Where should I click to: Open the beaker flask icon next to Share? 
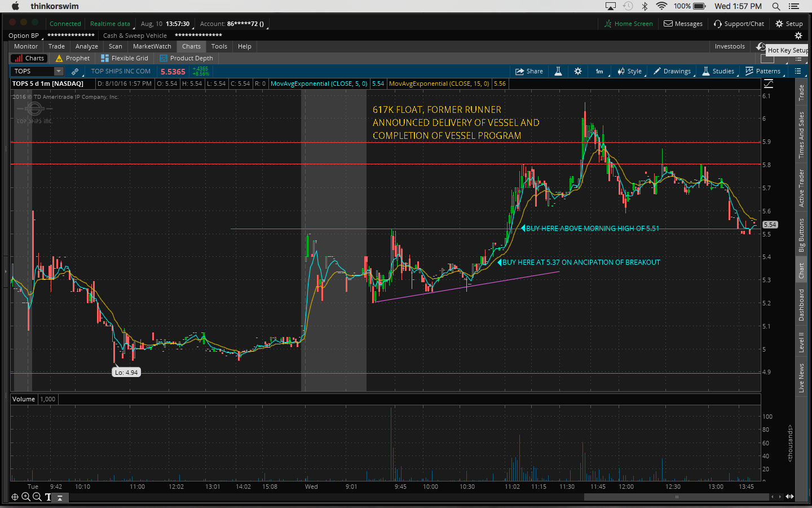click(x=558, y=71)
